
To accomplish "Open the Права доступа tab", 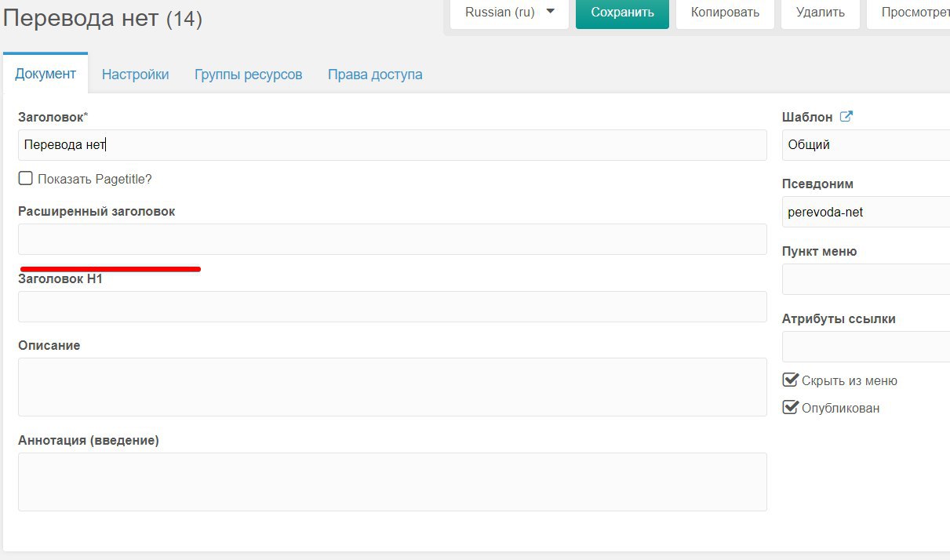I will coord(375,75).
